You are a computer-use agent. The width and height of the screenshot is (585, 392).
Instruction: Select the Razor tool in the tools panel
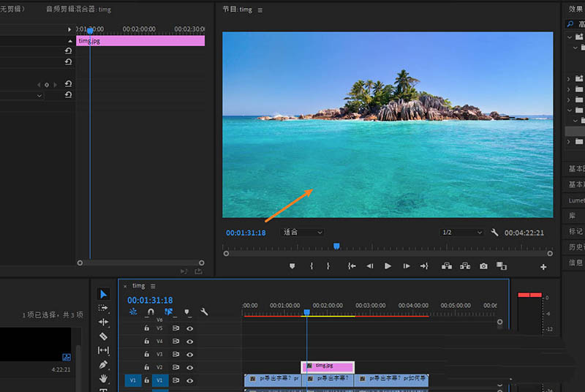click(x=103, y=336)
